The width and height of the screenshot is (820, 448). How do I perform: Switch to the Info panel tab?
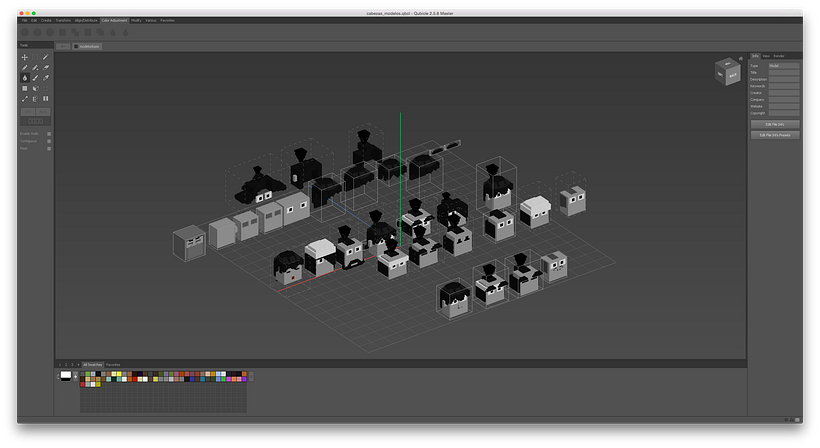click(755, 56)
